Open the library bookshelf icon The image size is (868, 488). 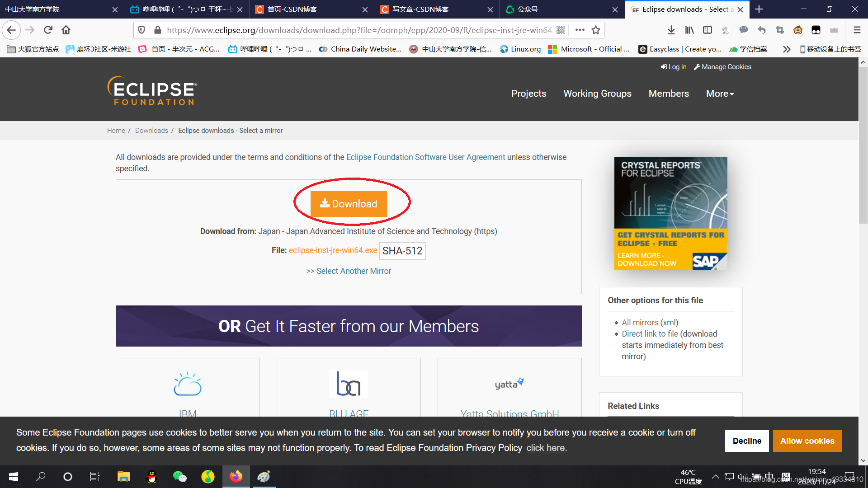pos(689,30)
